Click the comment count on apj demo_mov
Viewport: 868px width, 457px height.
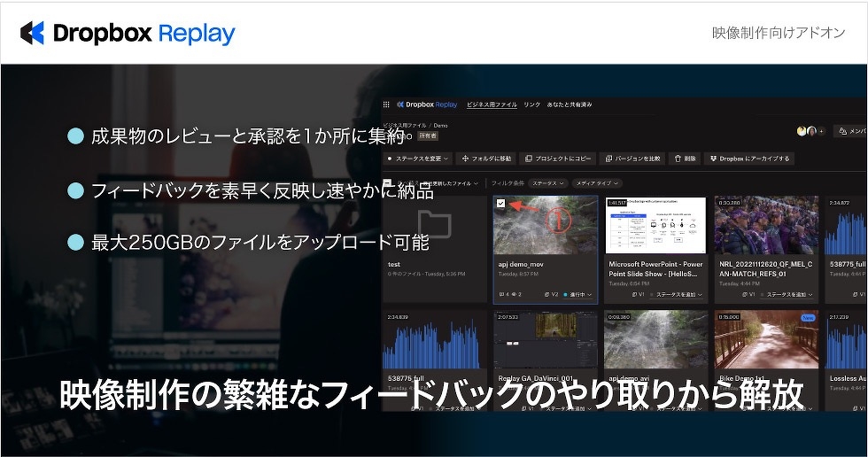[504, 294]
